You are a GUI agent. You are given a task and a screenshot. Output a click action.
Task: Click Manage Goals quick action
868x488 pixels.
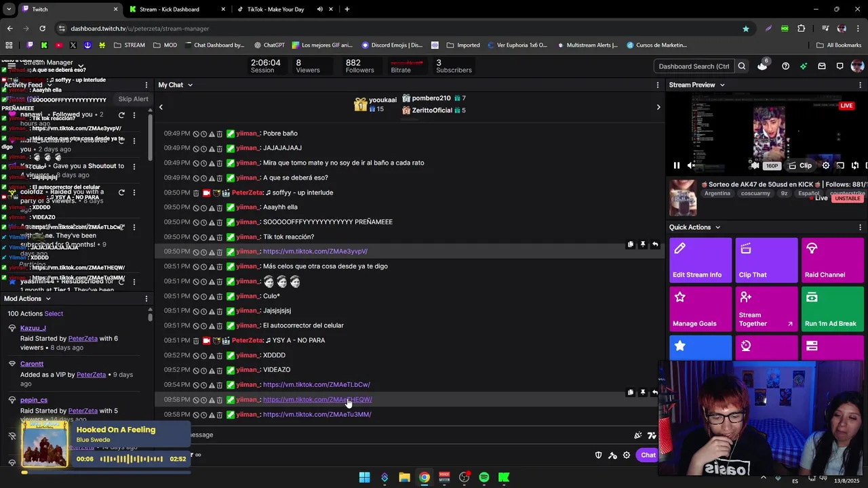tap(701, 309)
